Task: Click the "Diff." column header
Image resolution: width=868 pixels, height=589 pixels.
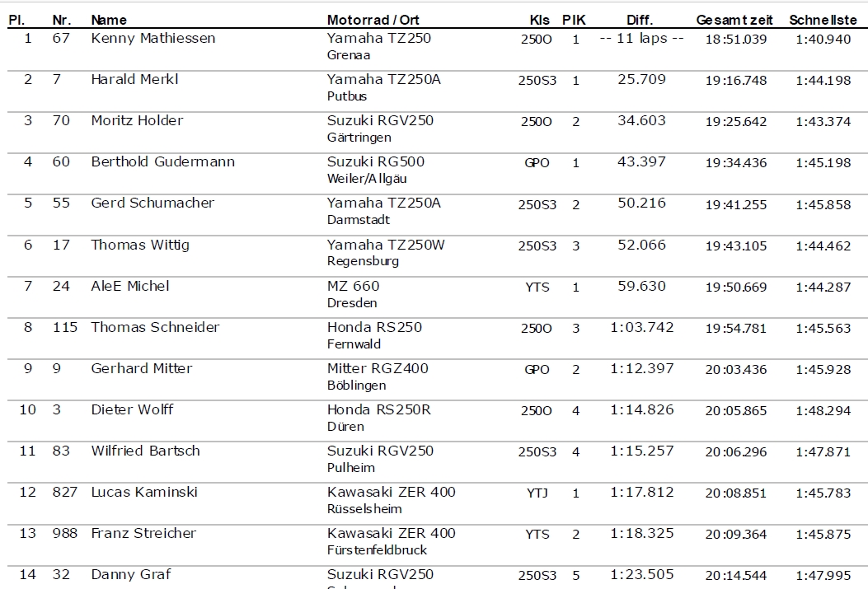Action: pyautogui.click(x=640, y=20)
